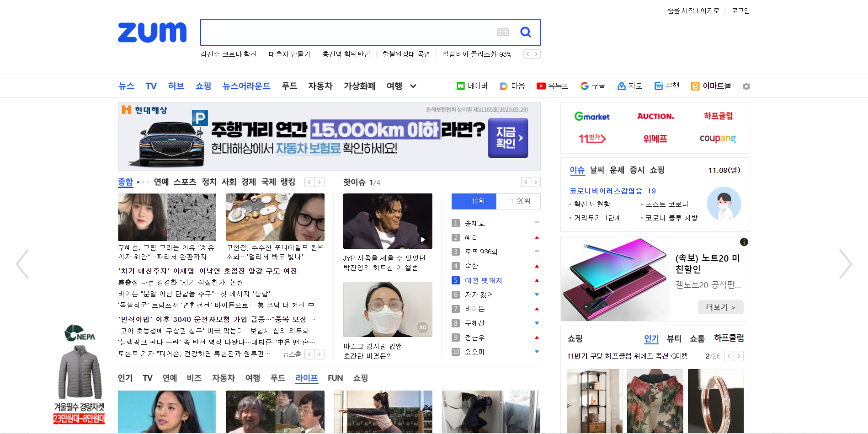Click the AUCTION logo
The width and height of the screenshot is (868, 434).
655,117
